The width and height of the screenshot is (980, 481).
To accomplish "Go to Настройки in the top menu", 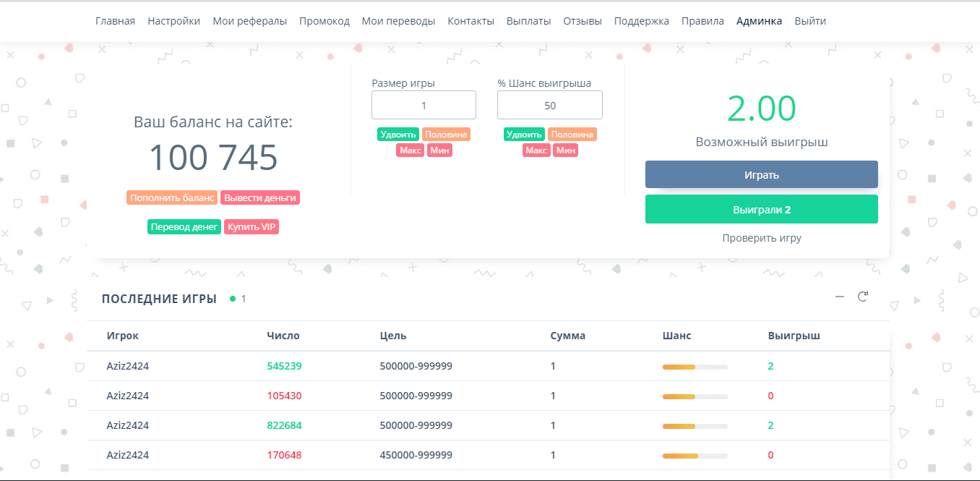I will 173,21.
